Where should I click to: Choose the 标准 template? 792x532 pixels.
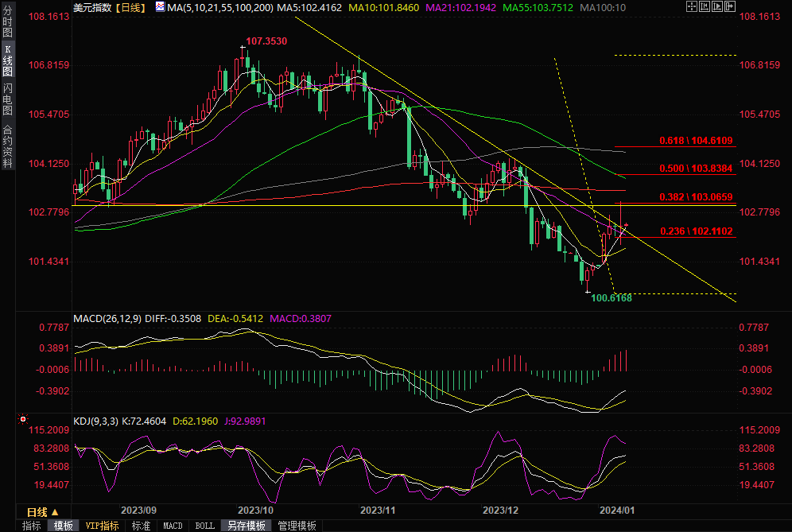tap(141, 526)
